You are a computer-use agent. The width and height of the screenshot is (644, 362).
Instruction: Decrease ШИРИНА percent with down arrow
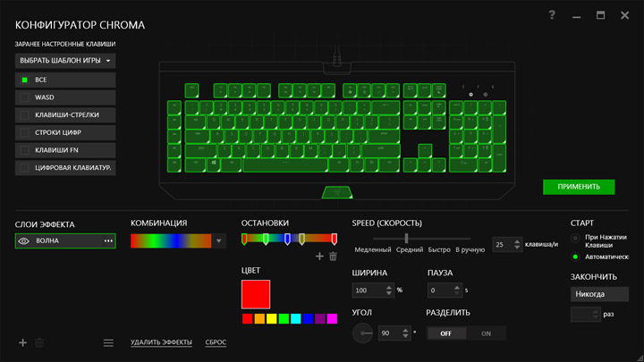[389, 293]
